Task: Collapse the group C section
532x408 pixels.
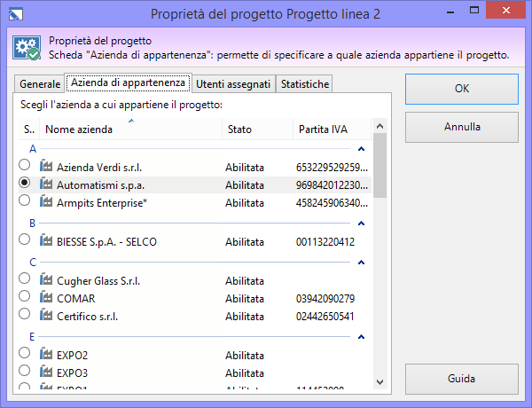Action: (362, 263)
